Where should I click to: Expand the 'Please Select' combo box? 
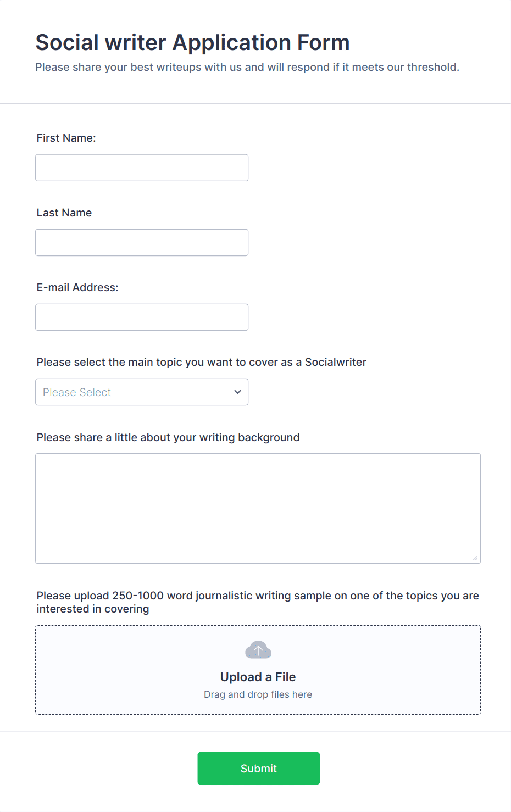click(142, 392)
